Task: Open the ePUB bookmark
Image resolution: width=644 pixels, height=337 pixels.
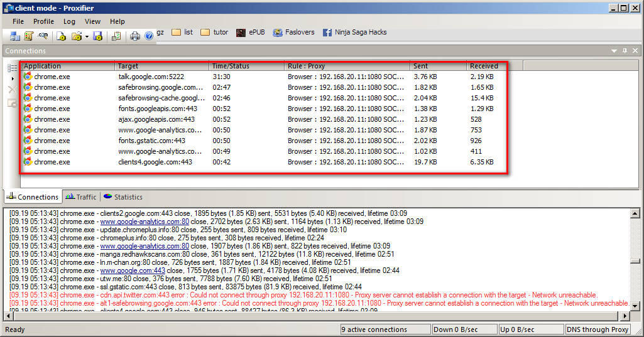Action: point(251,32)
